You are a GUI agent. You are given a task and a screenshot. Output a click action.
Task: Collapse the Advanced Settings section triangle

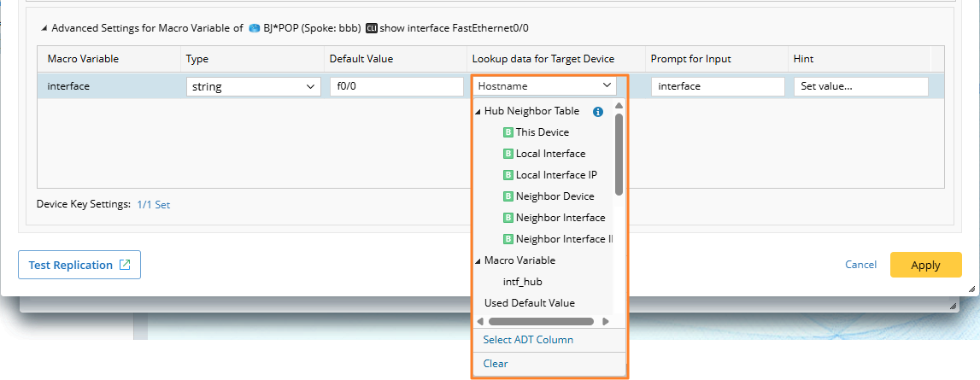coord(44,28)
